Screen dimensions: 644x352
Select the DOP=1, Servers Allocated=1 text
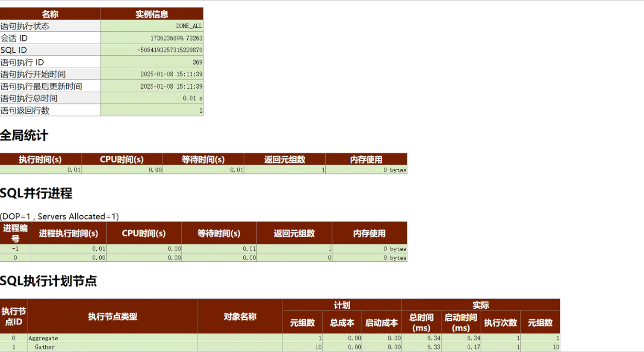coord(59,216)
